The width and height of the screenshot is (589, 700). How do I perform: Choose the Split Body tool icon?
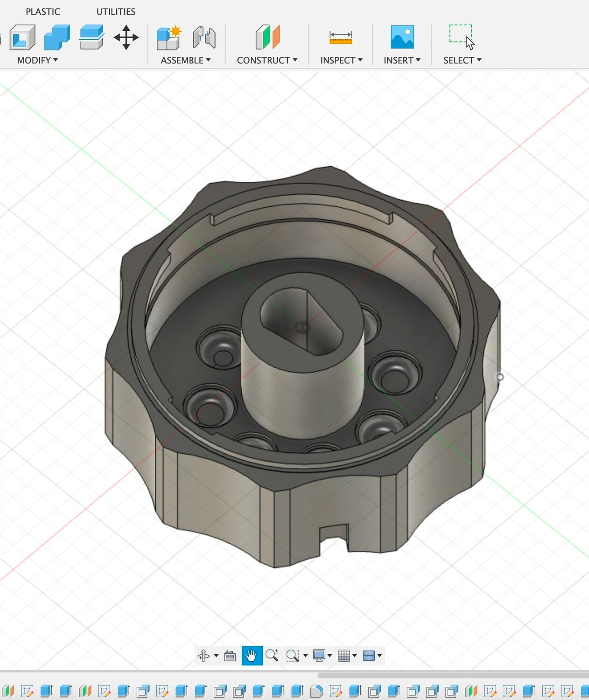point(91,37)
